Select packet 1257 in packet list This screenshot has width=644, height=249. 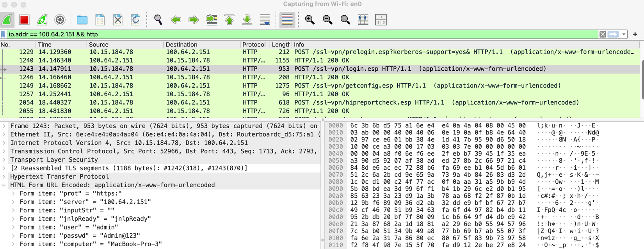[320, 94]
